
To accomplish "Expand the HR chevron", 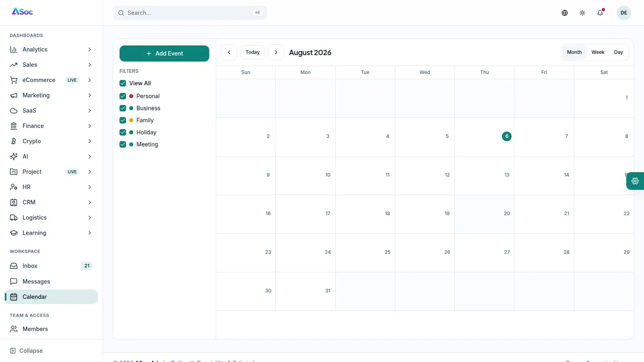I will (90, 187).
